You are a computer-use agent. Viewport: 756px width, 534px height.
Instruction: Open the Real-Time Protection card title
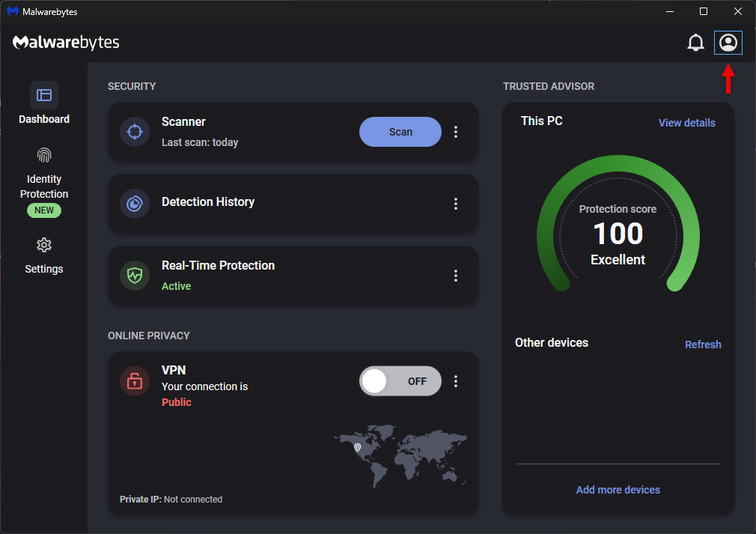click(218, 265)
